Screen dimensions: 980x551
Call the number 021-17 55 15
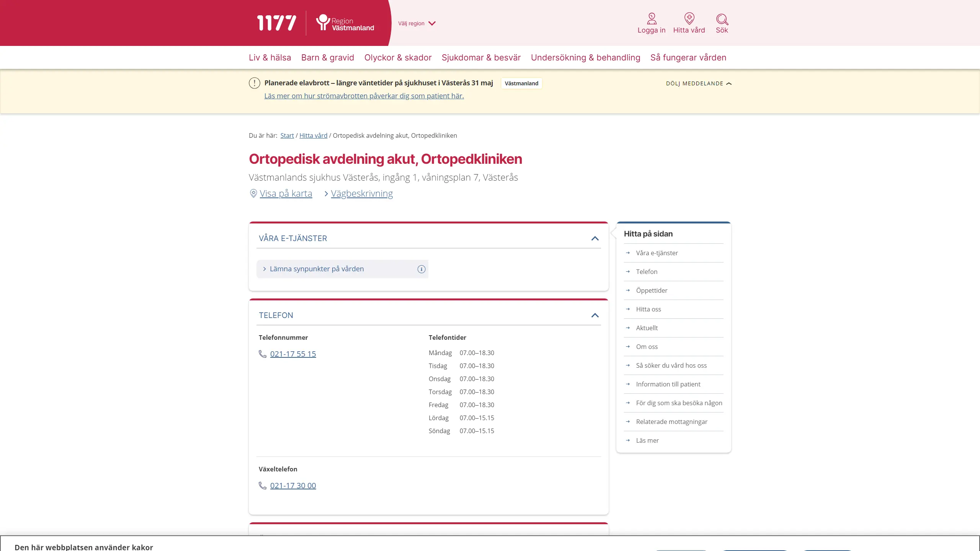293,354
